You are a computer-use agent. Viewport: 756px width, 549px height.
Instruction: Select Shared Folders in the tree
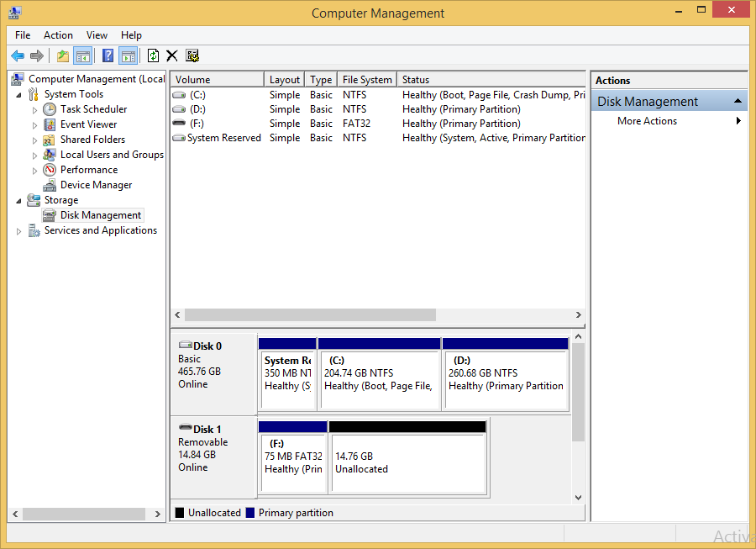pos(92,140)
